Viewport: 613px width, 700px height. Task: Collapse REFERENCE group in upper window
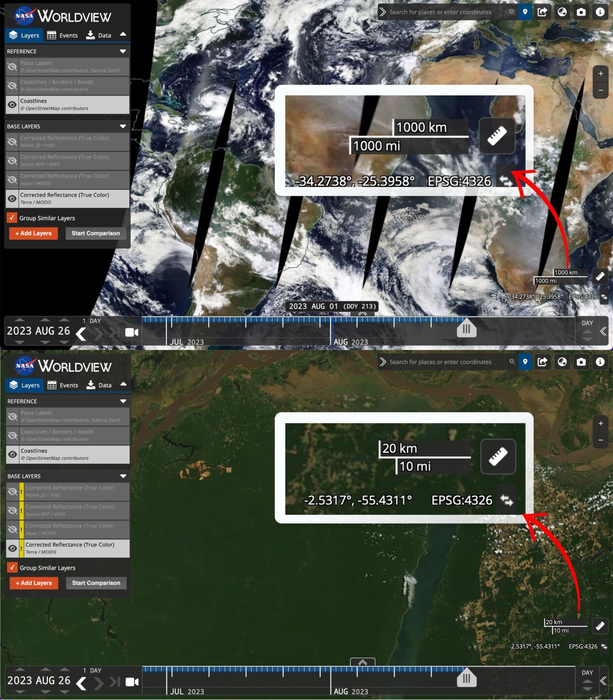pyautogui.click(x=123, y=51)
